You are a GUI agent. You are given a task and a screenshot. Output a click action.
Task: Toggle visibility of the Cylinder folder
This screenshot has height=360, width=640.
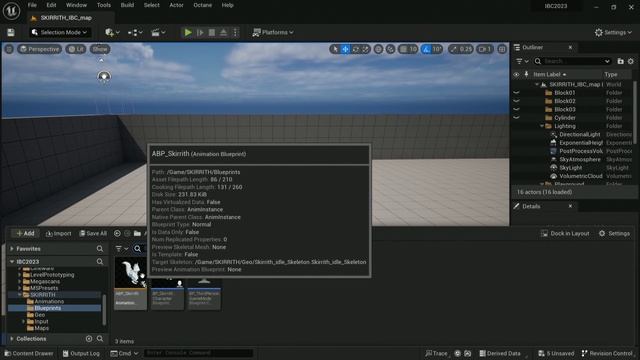click(516, 118)
